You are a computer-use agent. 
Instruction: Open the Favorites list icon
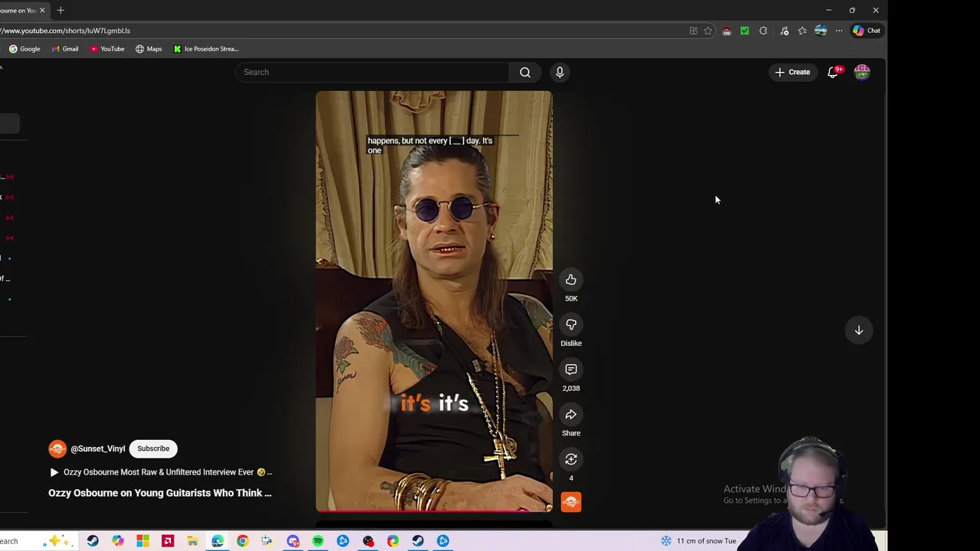(802, 31)
